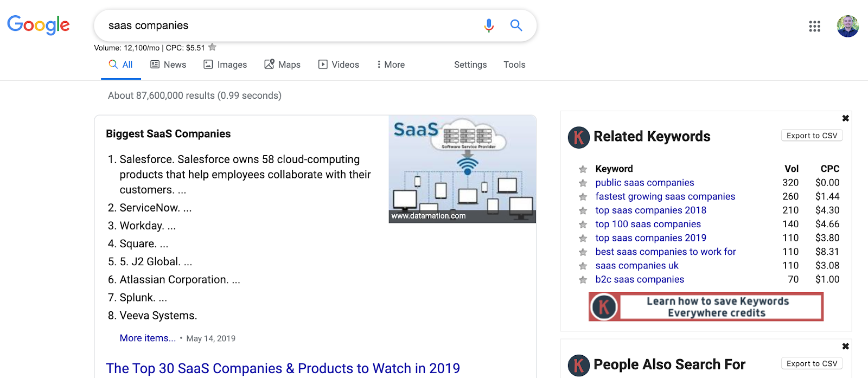
Task: Export Related Keywords to CSV
Action: tap(812, 136)
